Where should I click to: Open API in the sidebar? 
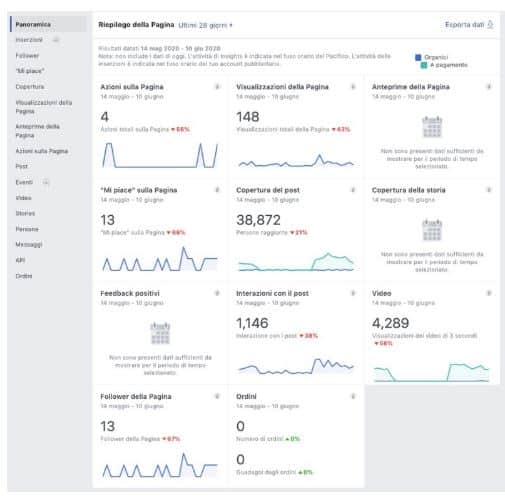20,260
